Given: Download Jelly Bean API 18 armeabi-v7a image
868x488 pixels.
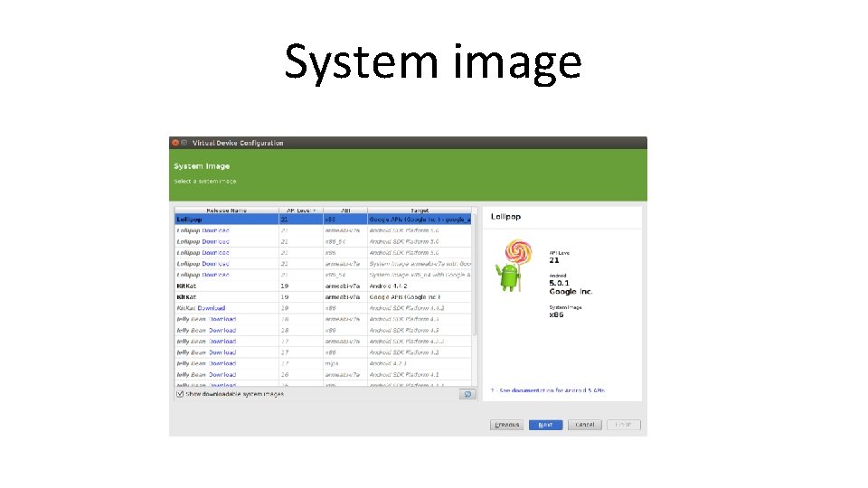Looking at the screenshot, I should pos(222,319).
